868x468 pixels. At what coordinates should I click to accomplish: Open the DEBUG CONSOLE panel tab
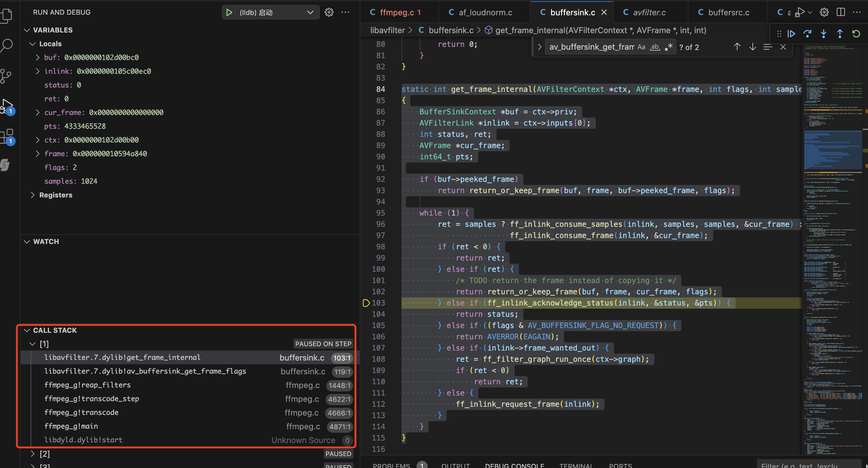pos(514,465)
